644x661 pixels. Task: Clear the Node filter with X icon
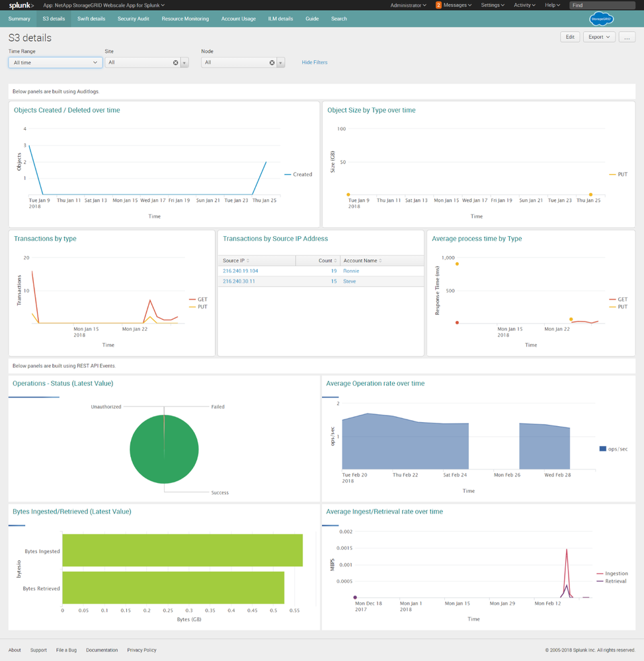tap(272, 63)
